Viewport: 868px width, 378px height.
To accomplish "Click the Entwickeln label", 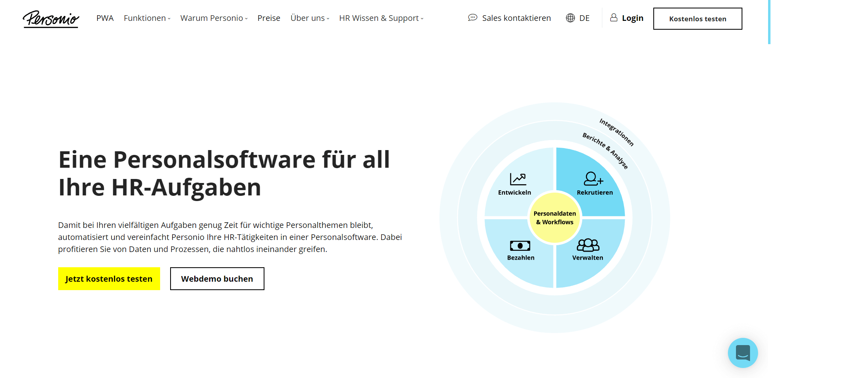I will pos(514,193).
